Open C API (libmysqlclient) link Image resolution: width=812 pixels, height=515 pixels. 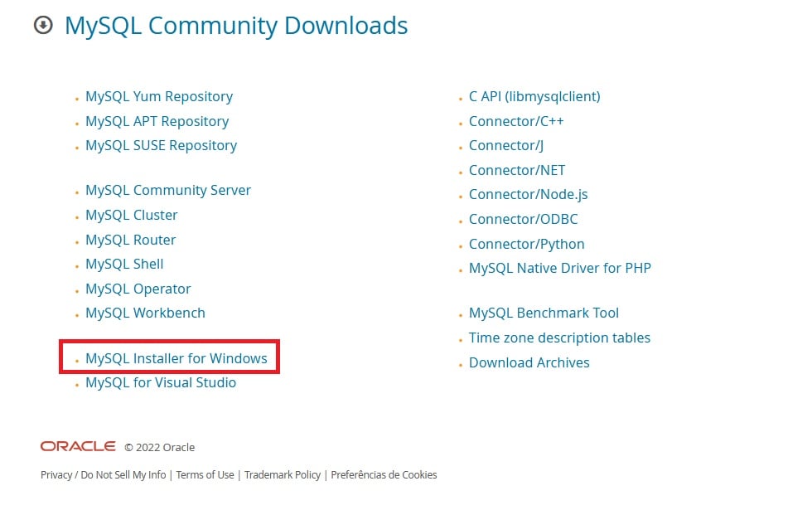point(534,97)
